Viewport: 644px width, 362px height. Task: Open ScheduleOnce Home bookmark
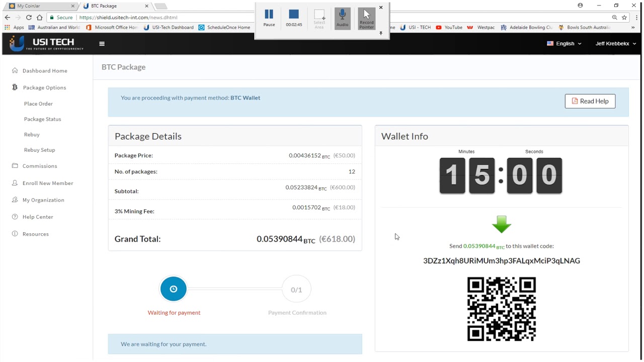224,27
